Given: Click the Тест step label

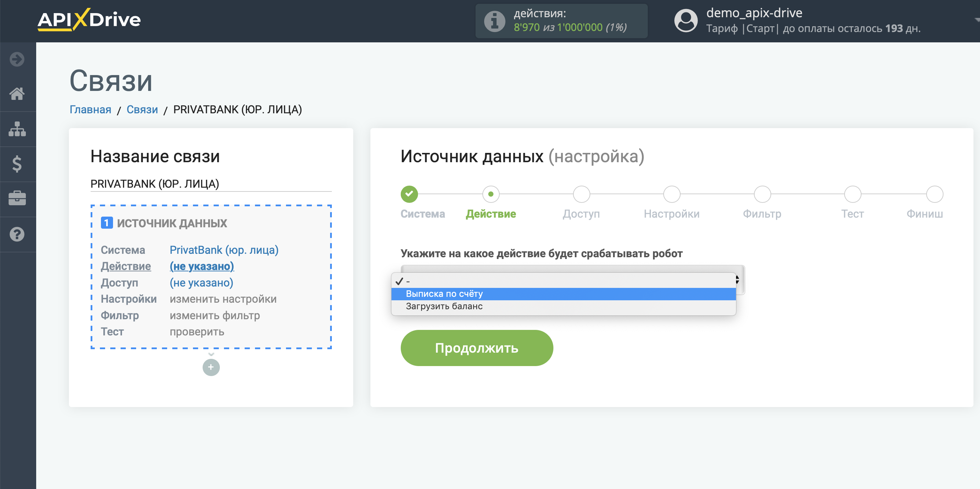Looking at the screenshot, I should coord(852,214).
